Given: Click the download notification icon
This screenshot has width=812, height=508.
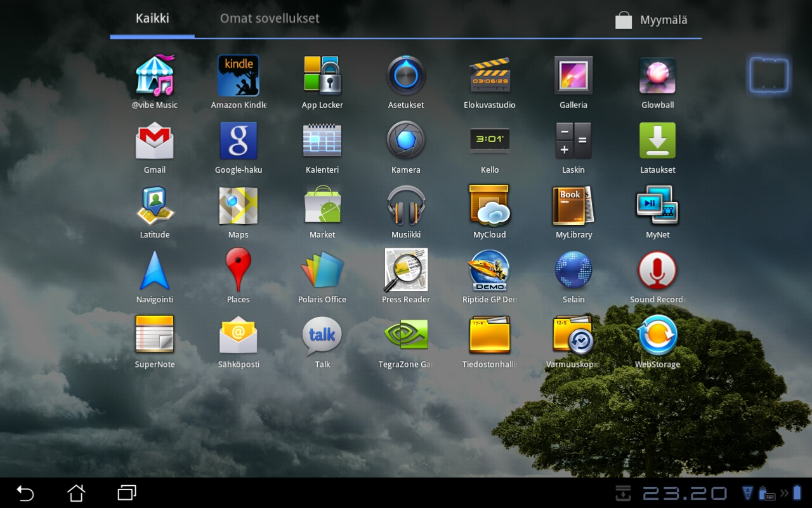Looking at the screenshot, I should pos(624,493).
